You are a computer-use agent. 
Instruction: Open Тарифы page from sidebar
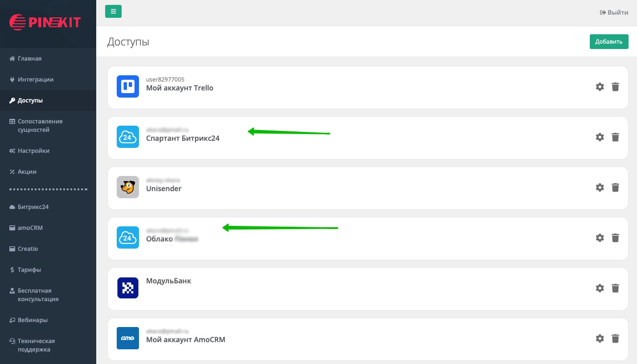click(29, 270)
